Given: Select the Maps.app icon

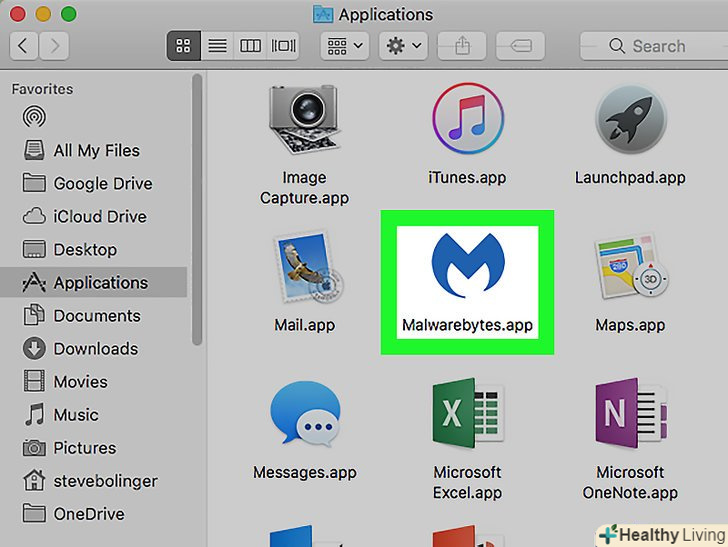Looking at the screenshot, I should click(630, 270).
